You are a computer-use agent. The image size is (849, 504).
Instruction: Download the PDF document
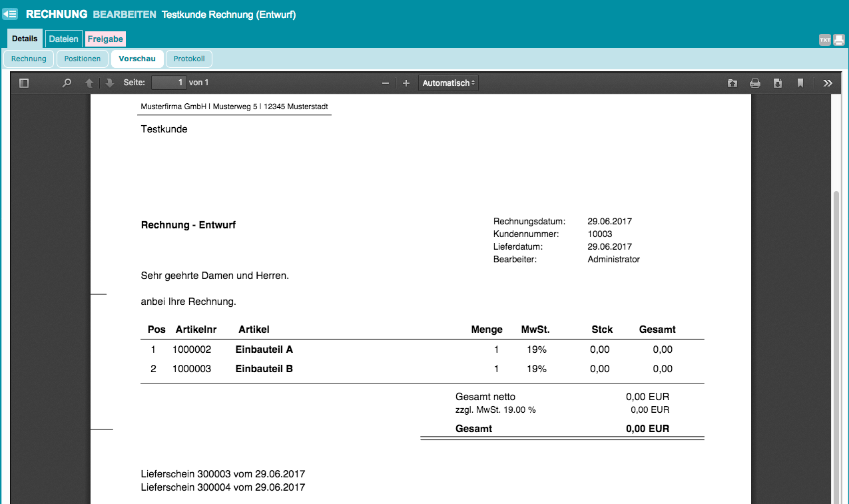[777, 83]
